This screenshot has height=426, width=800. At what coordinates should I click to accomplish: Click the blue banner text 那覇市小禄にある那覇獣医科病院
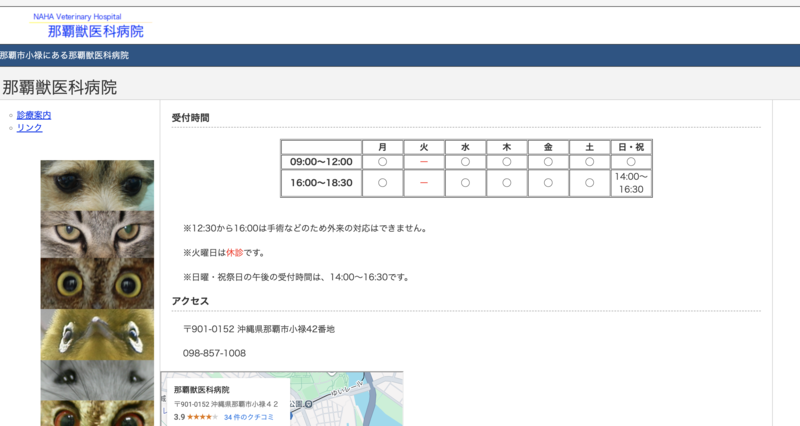click(x=65, y=55)
